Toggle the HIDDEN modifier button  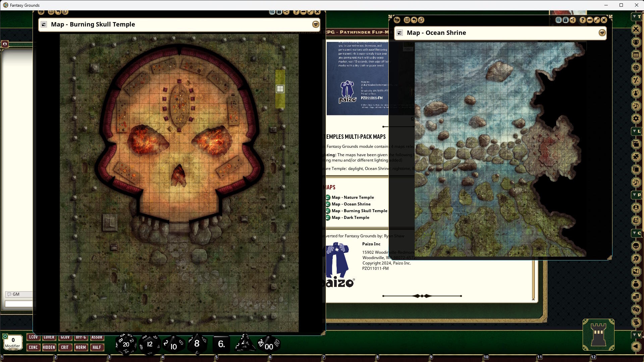tap(49, 347)
